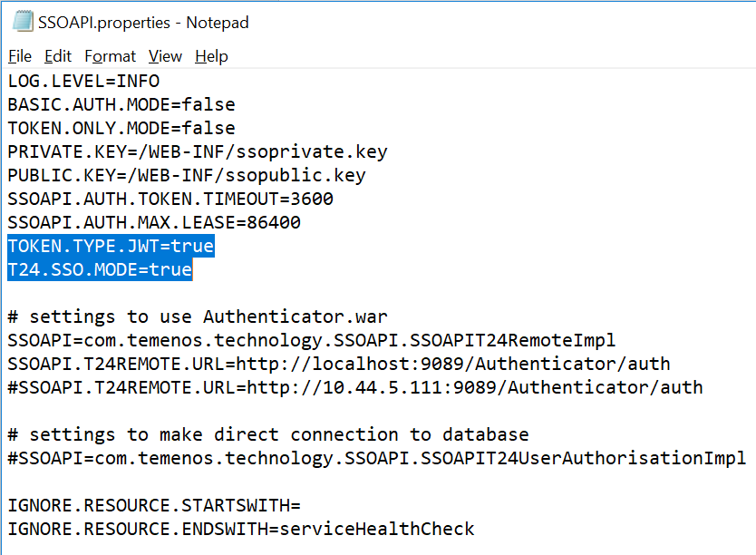This screenshot has height=555, width=756.
Task: Click the IGNORE.RESOURCE.ENDSWITH=serviceHealthCheck line
Action: [x=241, y=529]
